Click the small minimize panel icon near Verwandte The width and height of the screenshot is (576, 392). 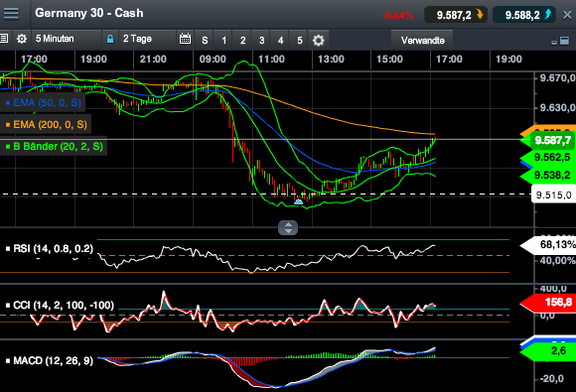(x=554, y=43)
